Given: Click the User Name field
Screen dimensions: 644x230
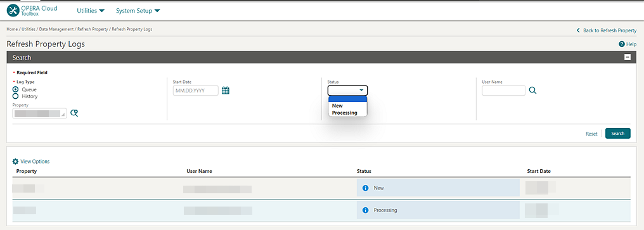Looking at the screenshot, I should [x=503, y=91].
